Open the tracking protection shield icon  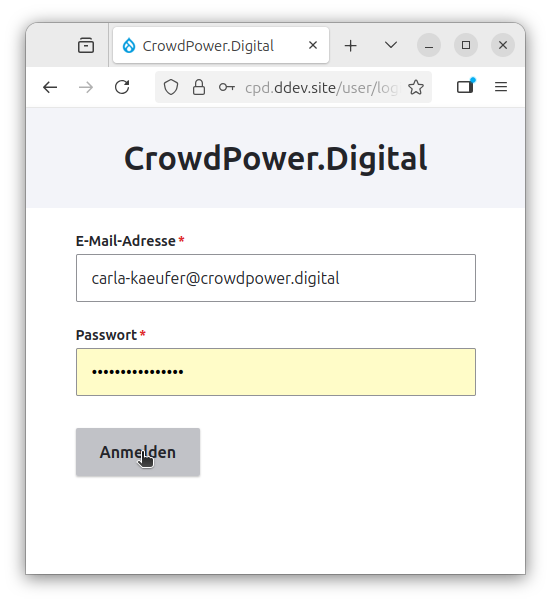pos(171,87)
